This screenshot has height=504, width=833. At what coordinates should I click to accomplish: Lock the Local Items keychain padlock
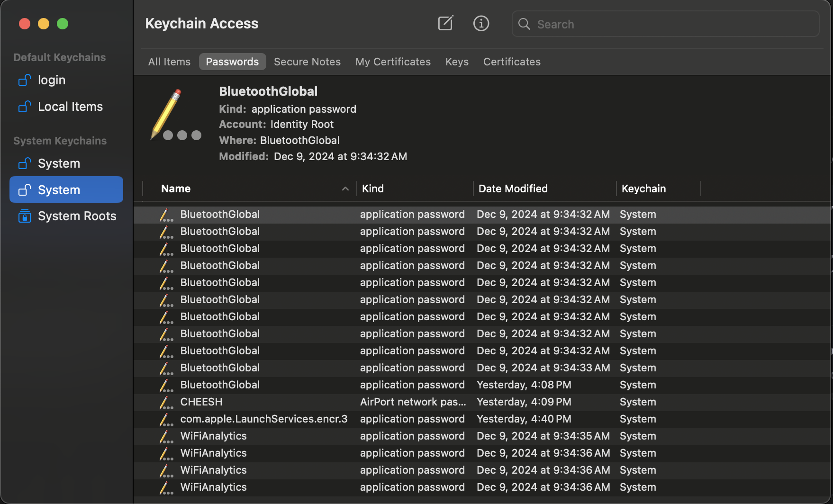pos(24,107)
